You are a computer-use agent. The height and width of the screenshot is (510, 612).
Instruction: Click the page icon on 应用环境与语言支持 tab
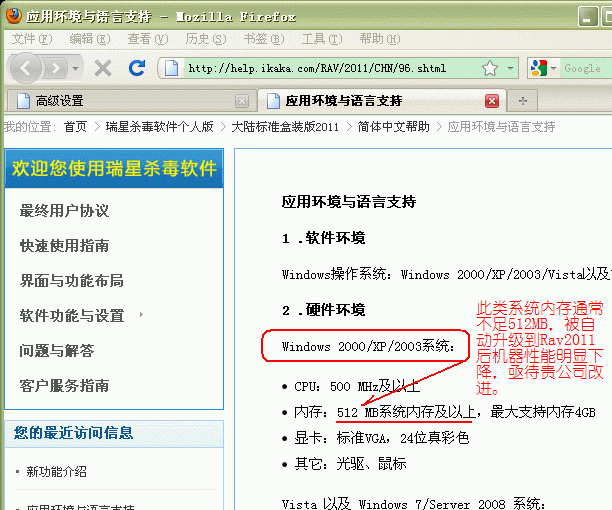(x=273, y=101)
